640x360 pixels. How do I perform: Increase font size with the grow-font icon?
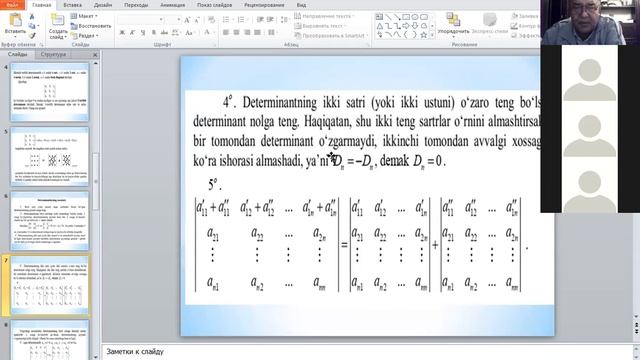(x=187, y=20)
